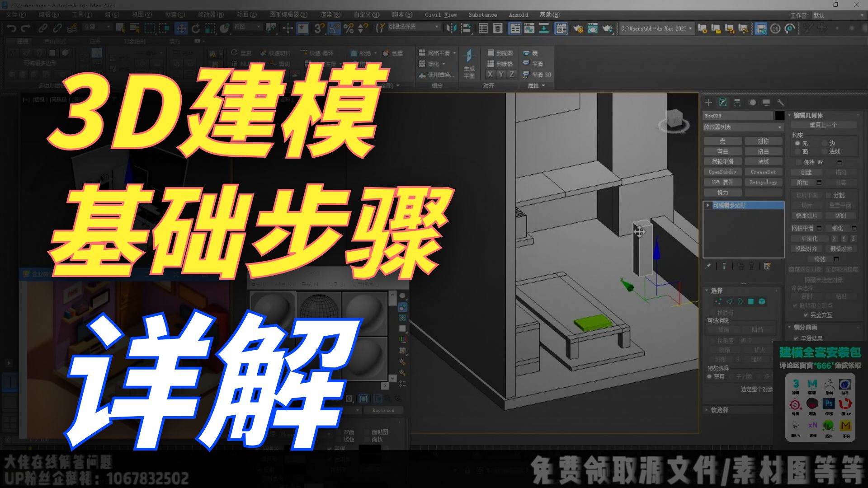The height and width of the screenshot is (488, 868).
Task: Open the 文件 menu
Action: (16, 15)
